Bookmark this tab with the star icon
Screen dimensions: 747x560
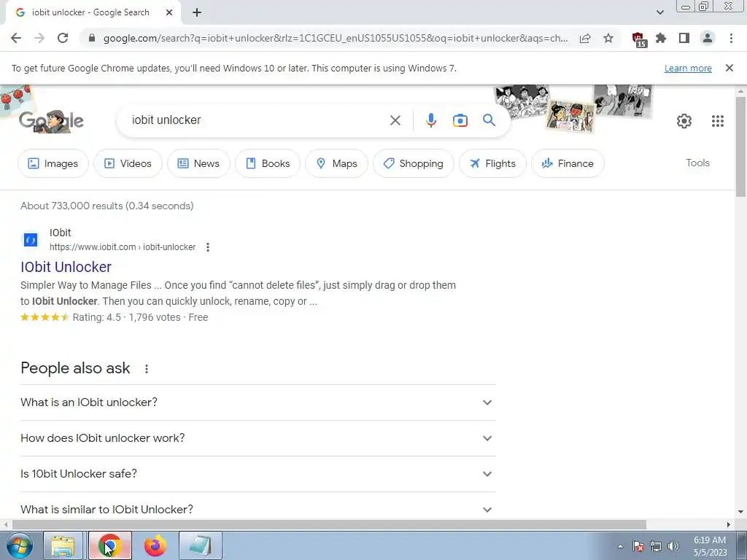point(608,38)
